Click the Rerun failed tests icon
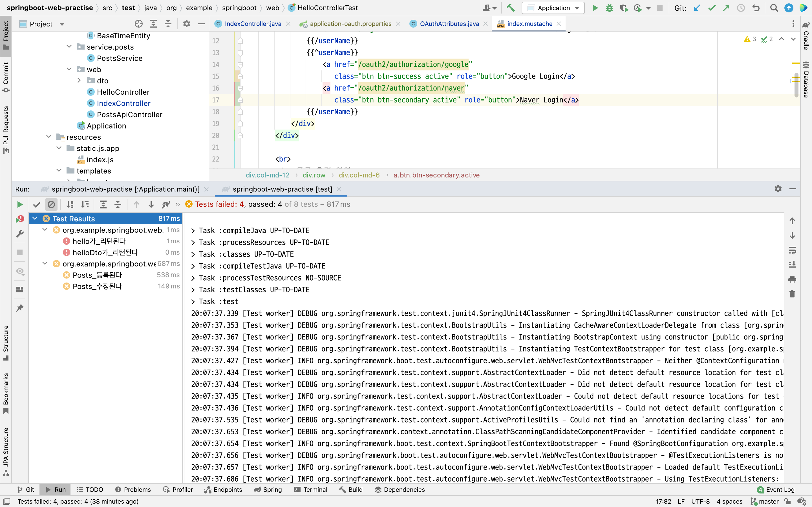Screen dimensions: 812x507 coord(19,219)
